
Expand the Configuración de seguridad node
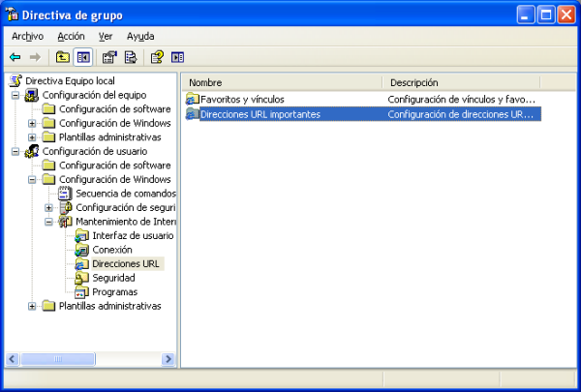tap(48, 207)
